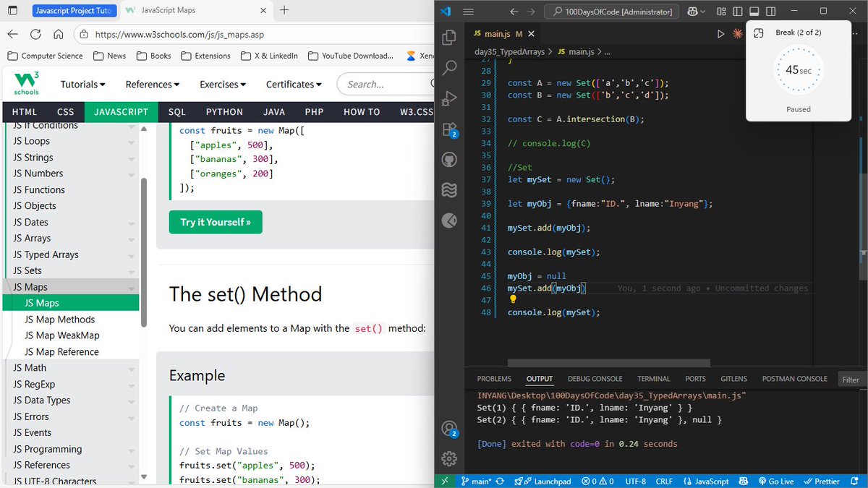Expand the JS Strings sidebar arrow
Viewport: 868px width, 488px height.
click(x=132, y=158)
